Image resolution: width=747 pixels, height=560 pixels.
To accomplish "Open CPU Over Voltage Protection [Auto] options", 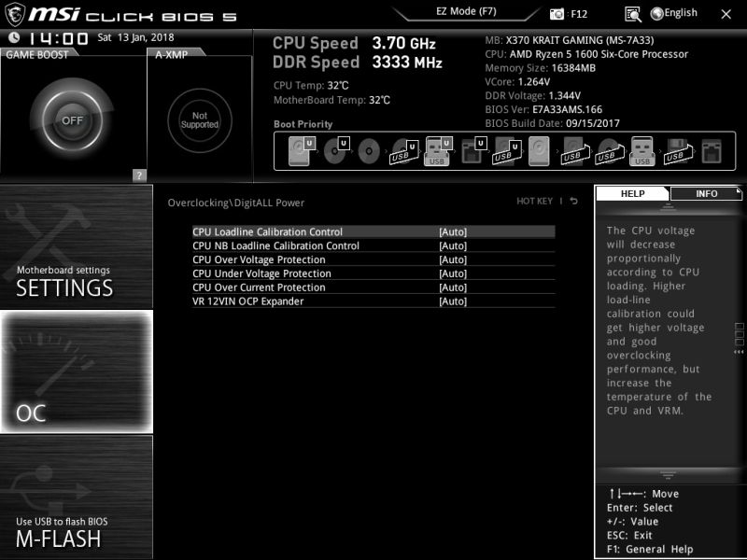I will pos(373,259).
